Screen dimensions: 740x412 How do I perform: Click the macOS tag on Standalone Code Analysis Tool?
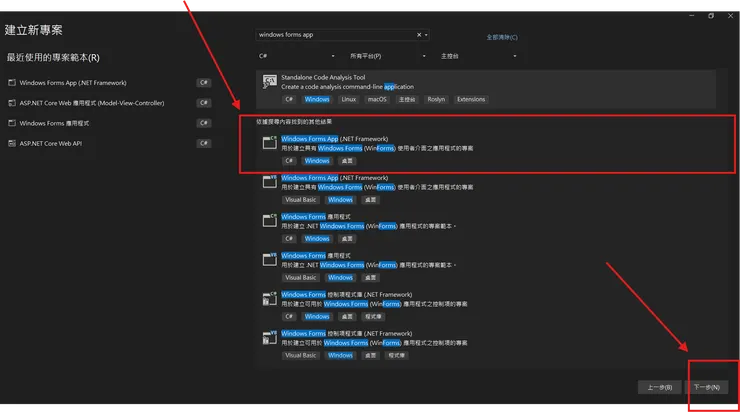[377, 100]
